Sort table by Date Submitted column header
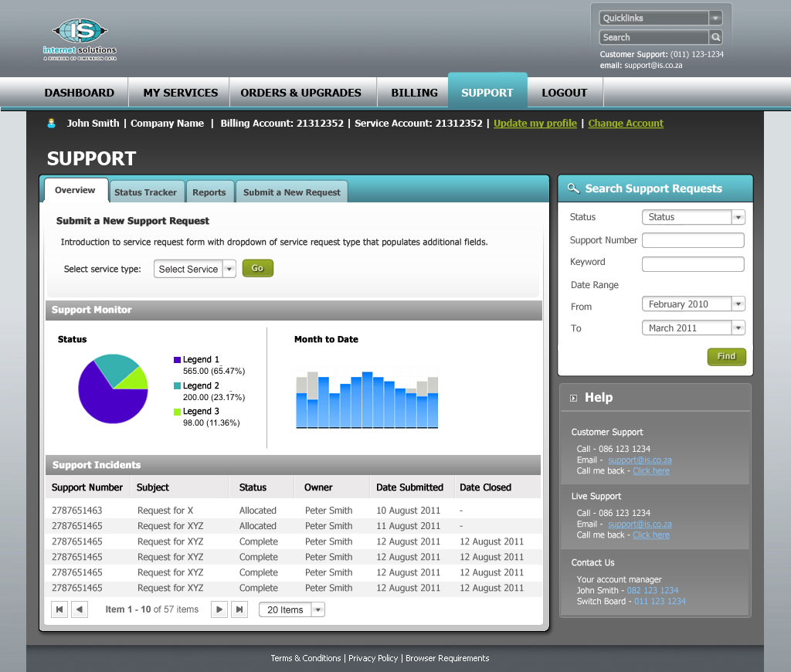 click(409, 487)
